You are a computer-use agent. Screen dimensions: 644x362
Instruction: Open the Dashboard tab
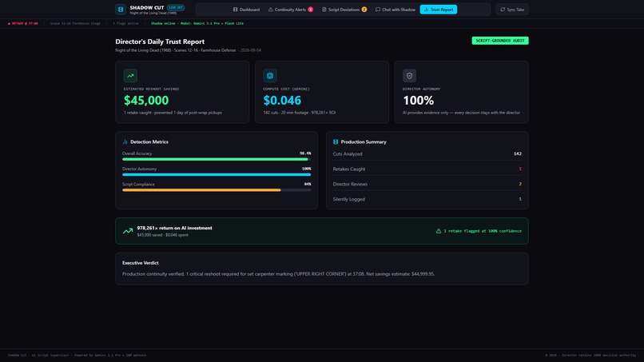point(246,10)
